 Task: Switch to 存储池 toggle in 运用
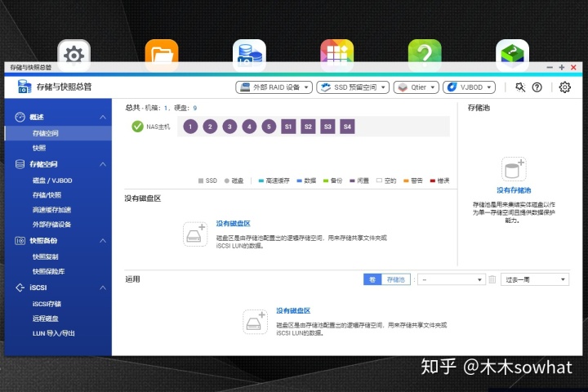pos(395,279)
